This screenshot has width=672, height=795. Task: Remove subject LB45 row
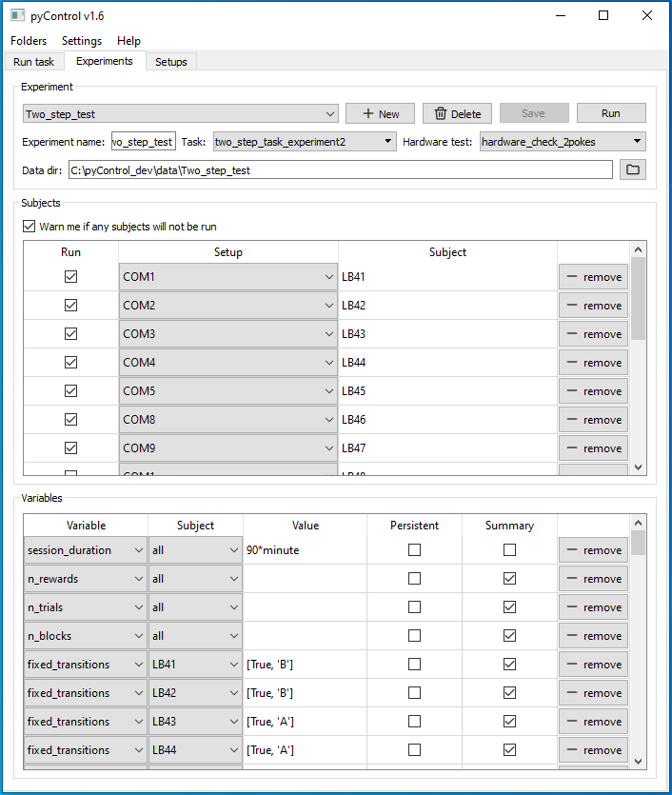[x=593, y=391]
